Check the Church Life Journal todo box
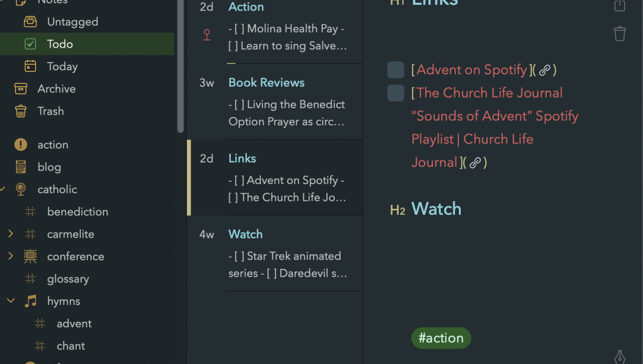643x364 pixels. [x=396, y=93]
